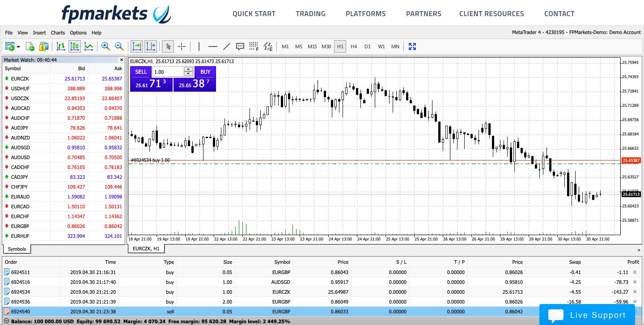Open the Insert menu
The image size is (644, 325).
point(39,33)
